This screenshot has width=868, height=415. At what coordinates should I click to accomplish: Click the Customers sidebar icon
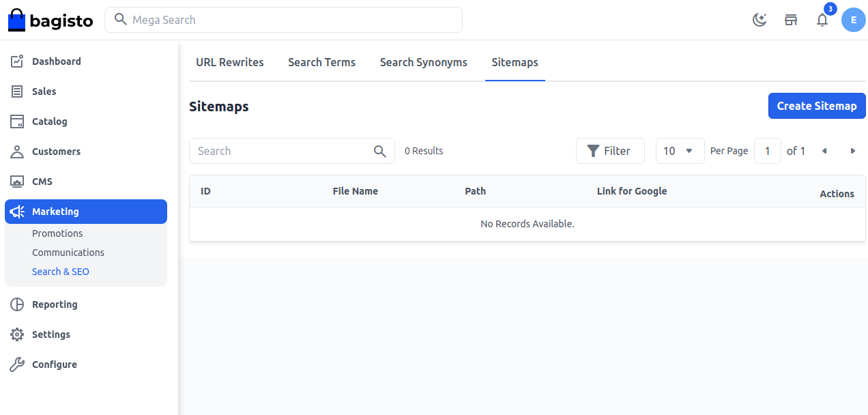17,151
